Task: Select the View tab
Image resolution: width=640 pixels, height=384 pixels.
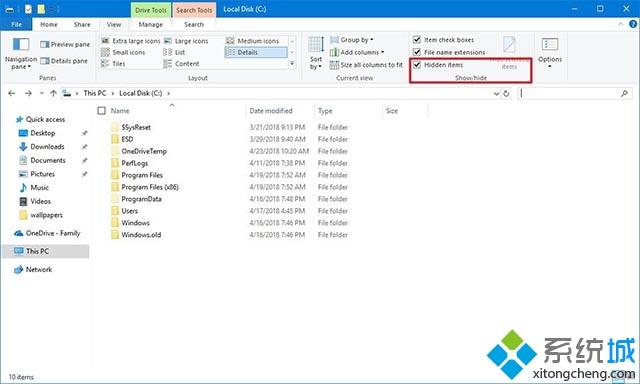Action: (114, 24)
